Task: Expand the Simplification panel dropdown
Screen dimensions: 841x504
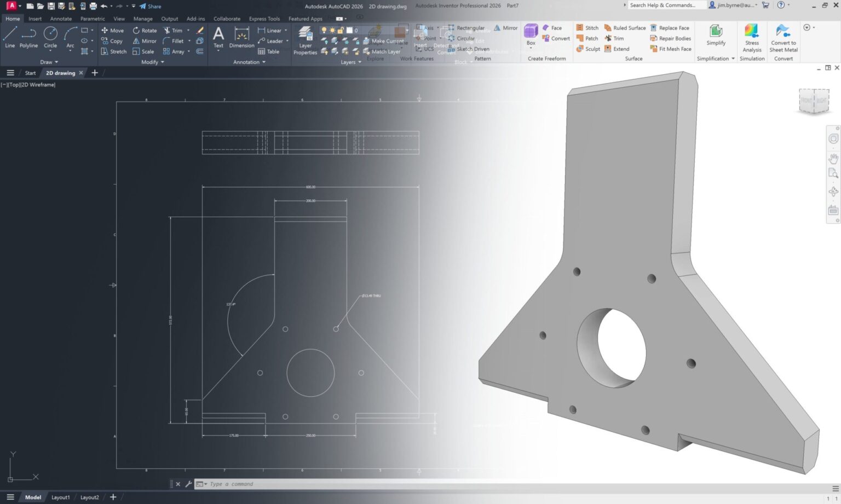Action: pos(733,59)
